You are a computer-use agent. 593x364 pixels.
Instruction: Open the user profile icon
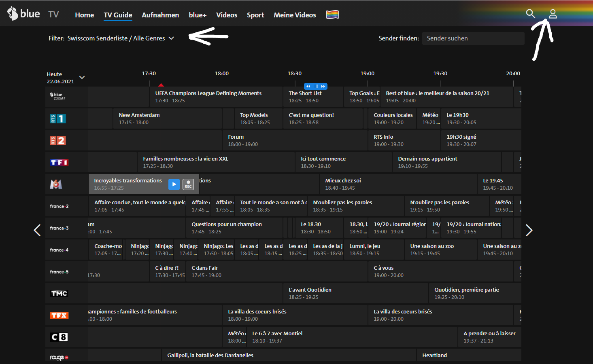pyautogui.click(x=553, y=14)
